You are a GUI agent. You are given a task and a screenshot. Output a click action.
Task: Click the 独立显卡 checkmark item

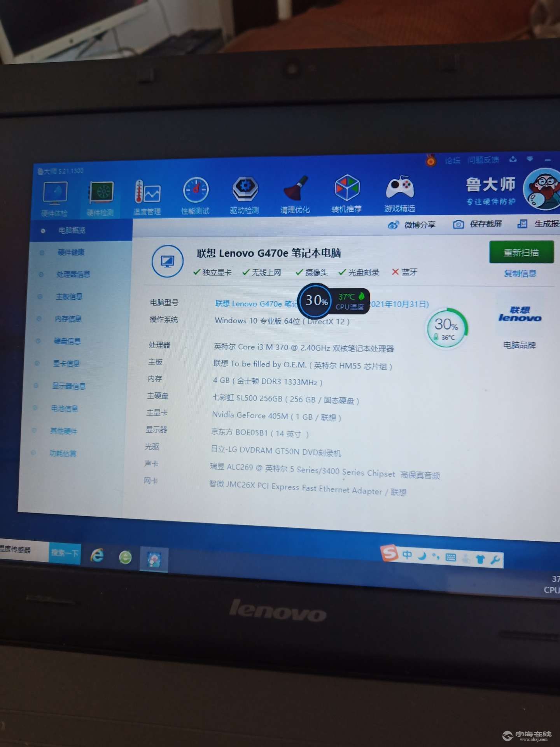tap(212, 272)
